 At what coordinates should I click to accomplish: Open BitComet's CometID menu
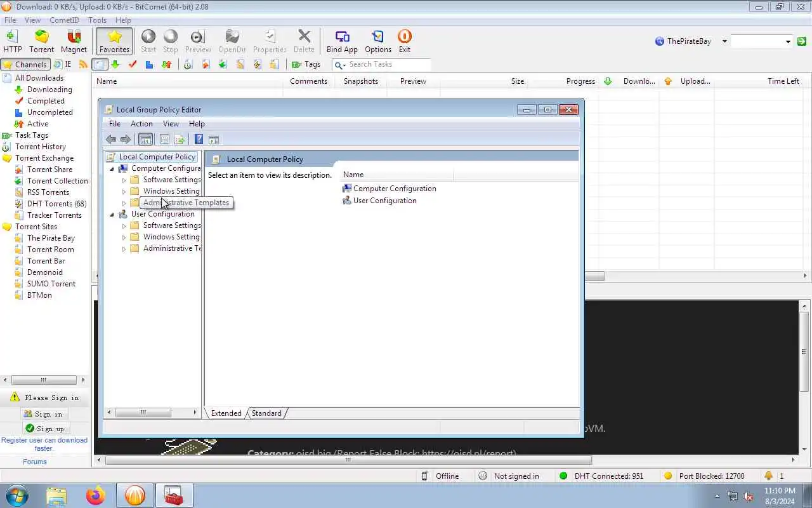64,20
